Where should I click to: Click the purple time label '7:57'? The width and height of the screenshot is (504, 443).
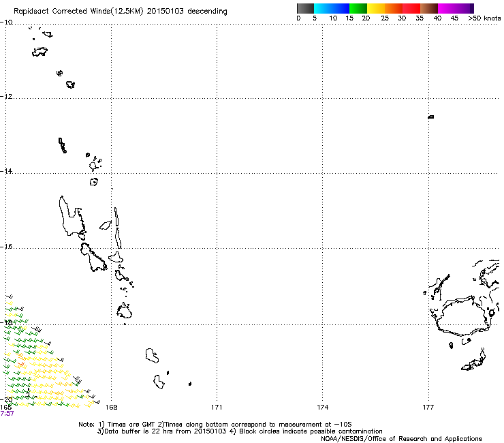(7, 414)
